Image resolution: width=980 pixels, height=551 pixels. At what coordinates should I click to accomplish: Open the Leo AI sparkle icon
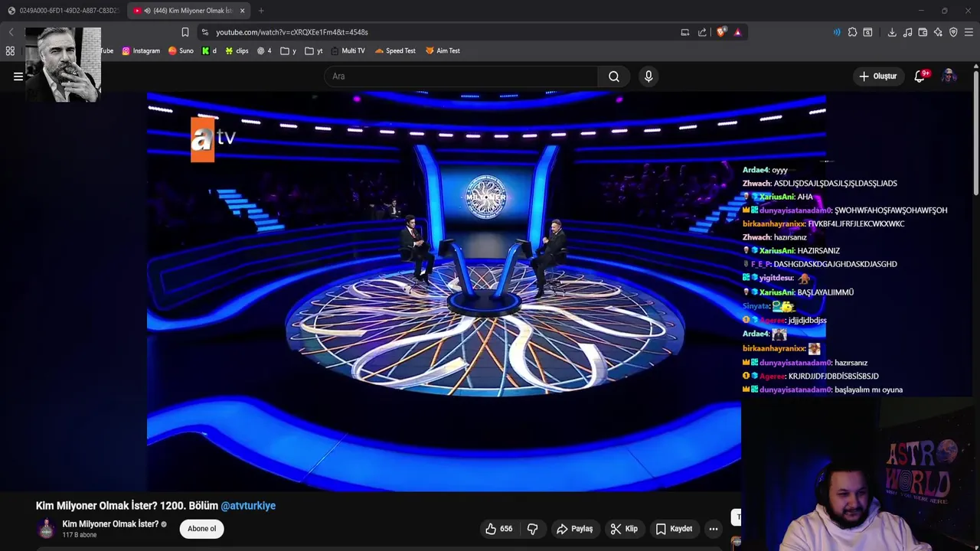pyautogui.click(x=938, y=32)
